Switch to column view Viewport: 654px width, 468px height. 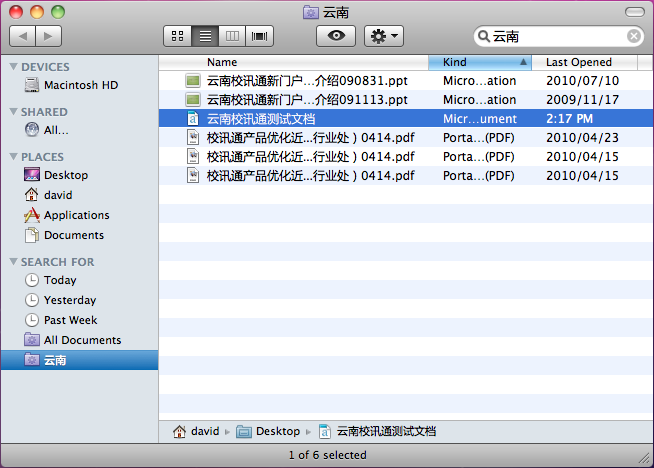click(233, 36)
